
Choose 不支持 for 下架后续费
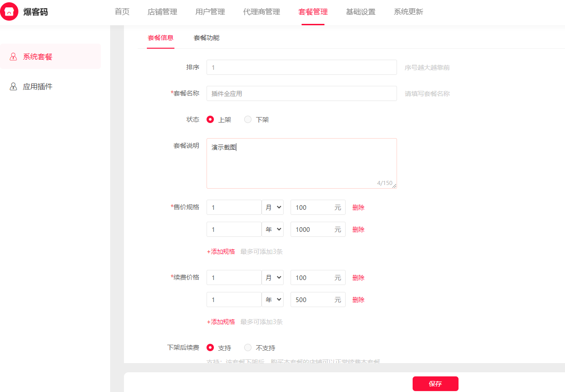(x=248, y=347)
